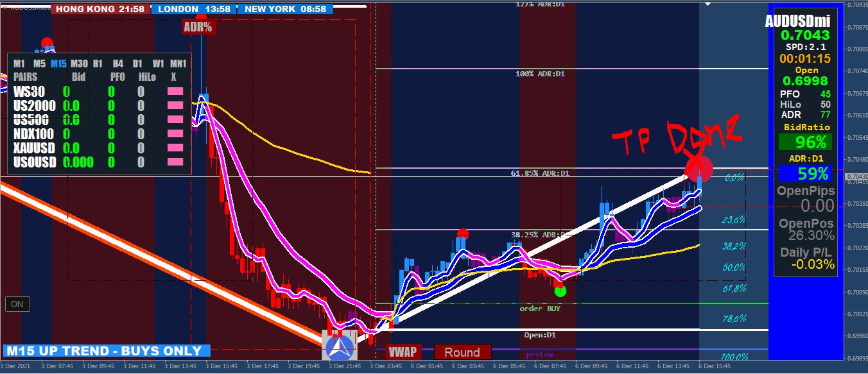Click the USOUSD bid value 0.000
Viewport: 868px width, 374px height.
click(78, 162)
